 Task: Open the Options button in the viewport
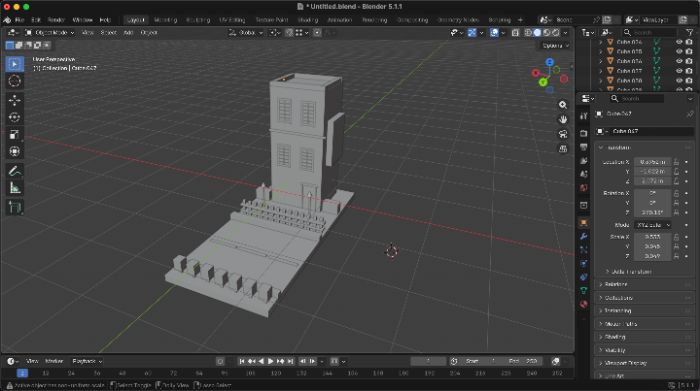[555, 46]
